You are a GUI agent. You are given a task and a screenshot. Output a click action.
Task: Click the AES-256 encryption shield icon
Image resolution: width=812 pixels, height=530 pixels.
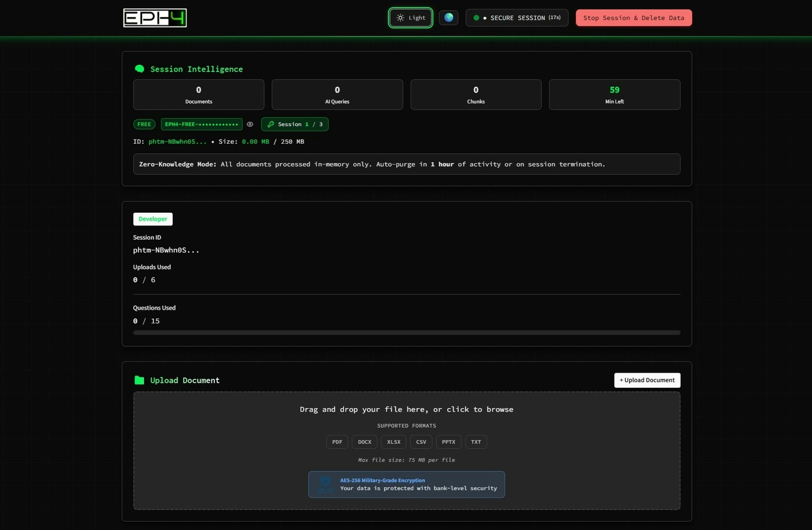pos(325,484)
